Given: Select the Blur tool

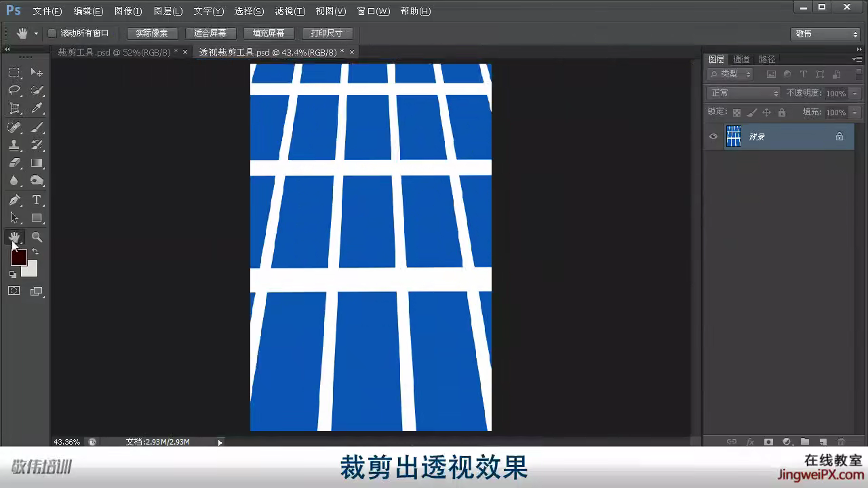Looking at the screenshot, I should [14, 181].
